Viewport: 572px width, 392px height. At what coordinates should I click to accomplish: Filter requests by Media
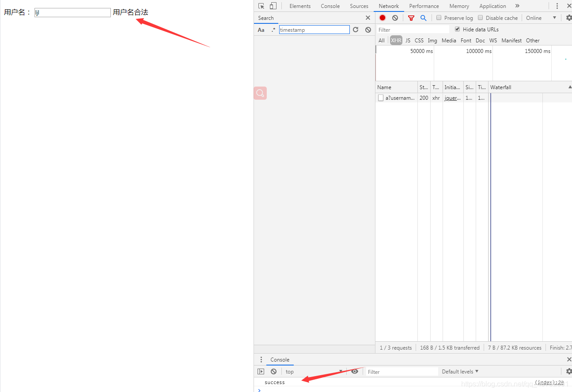tap(449, 40)
